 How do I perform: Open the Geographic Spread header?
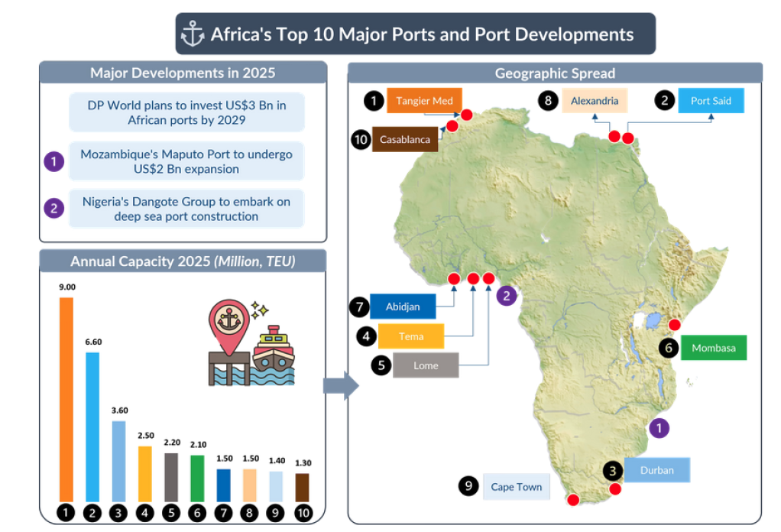click(555, 73)
